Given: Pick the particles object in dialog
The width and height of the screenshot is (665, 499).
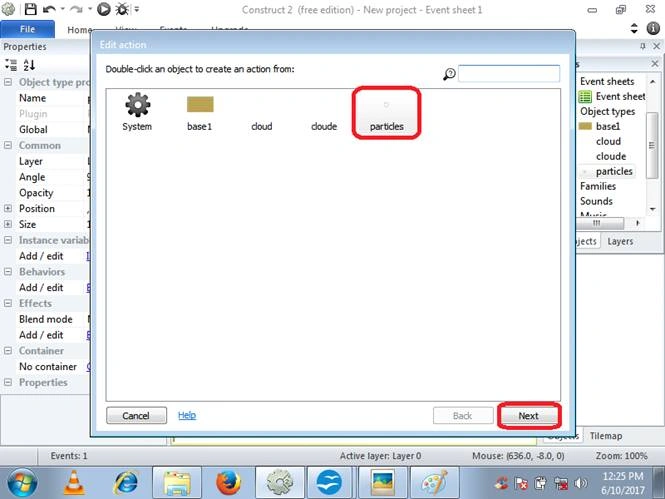Looking at the screenshot, I should [386, 114].
